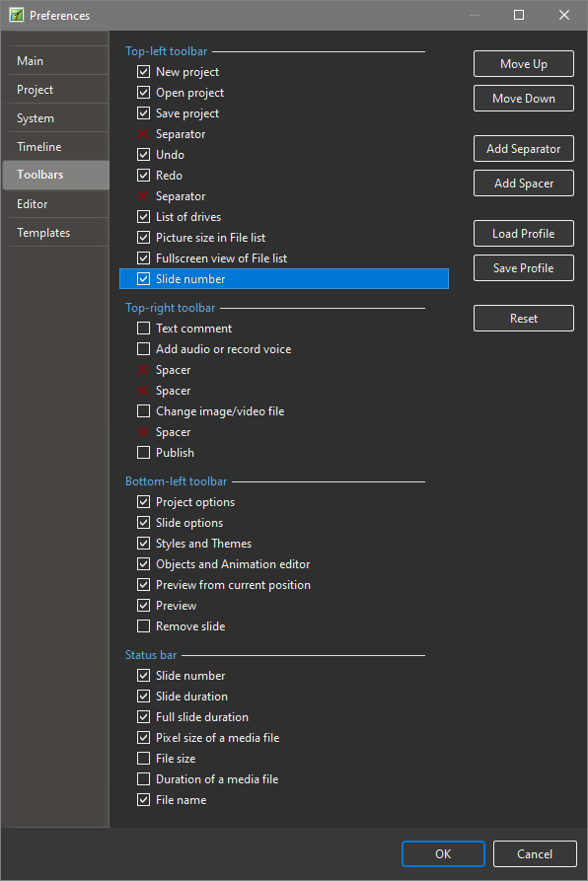Enable Duration of a media file
Screen dimensions: 588x881
click(x=144, y=779)
